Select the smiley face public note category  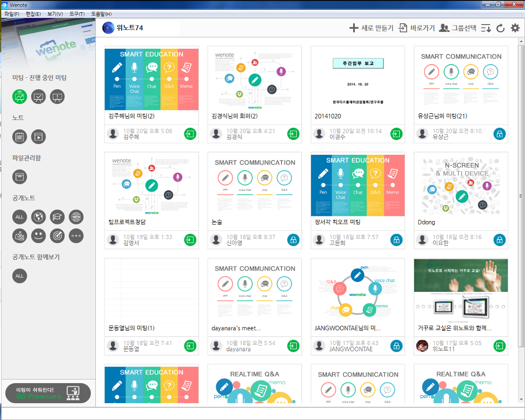[38, 236]
